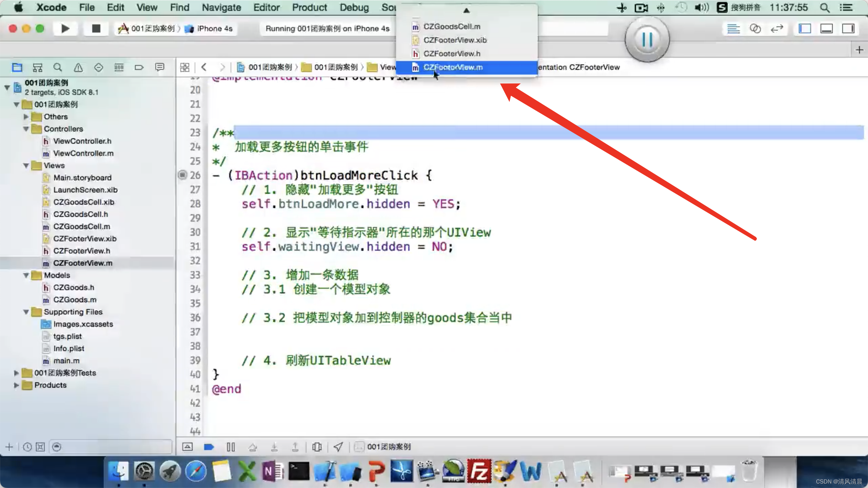Pause running app using toolbar pause button
Screen dimensions: 868x488
(647, 39)
